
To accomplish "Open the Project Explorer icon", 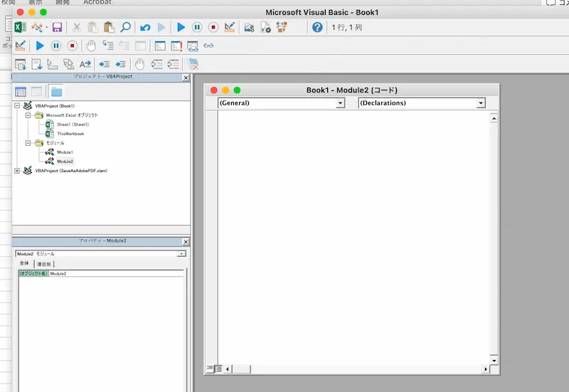I will (x=249, y=27).
